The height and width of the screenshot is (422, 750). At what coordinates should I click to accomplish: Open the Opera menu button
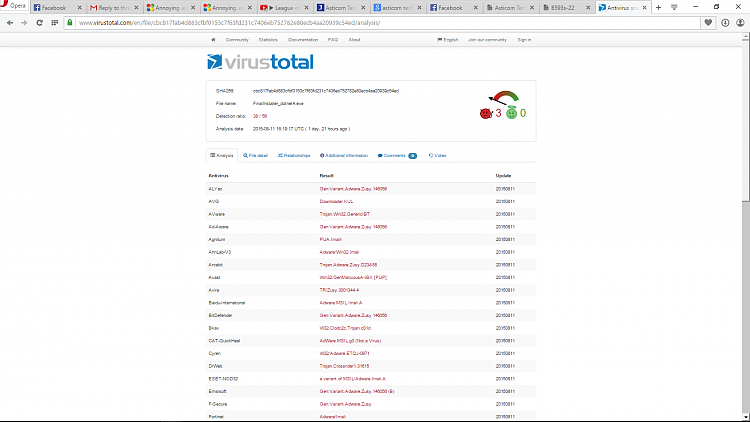pyautogui.click(x=13, y=5)
